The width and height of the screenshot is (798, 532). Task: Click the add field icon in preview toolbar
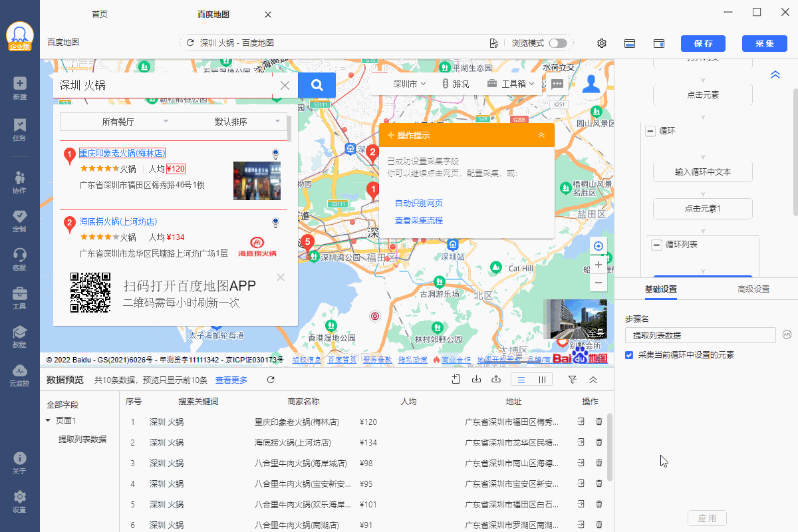click(x=456, y=380)
